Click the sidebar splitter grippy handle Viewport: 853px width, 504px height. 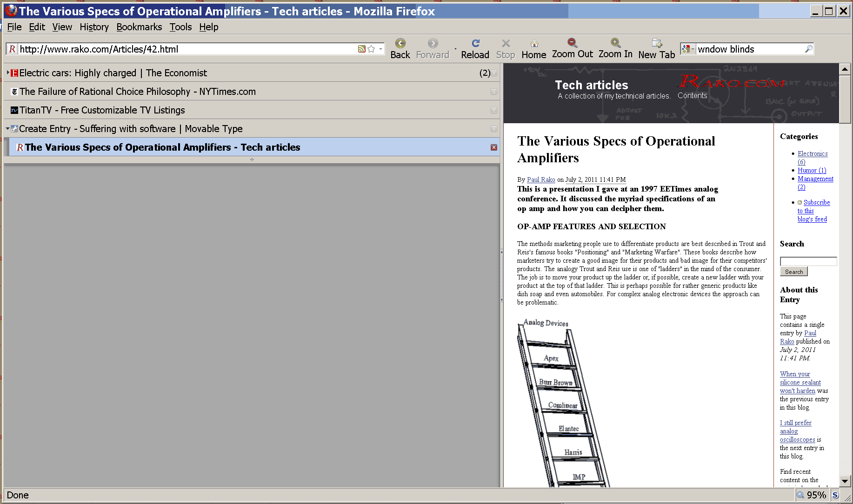(x=501, y=275)
